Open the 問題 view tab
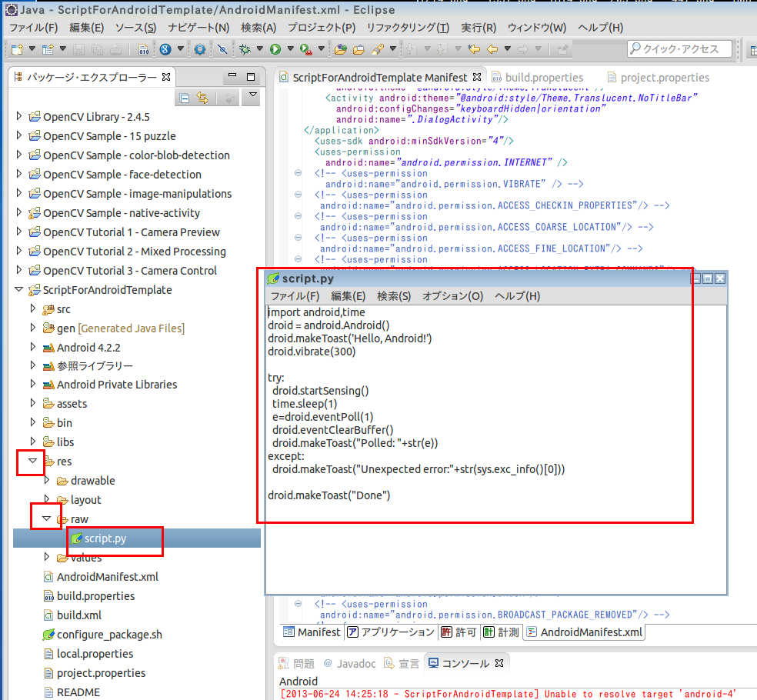The image size is (757, 700). 296,664
